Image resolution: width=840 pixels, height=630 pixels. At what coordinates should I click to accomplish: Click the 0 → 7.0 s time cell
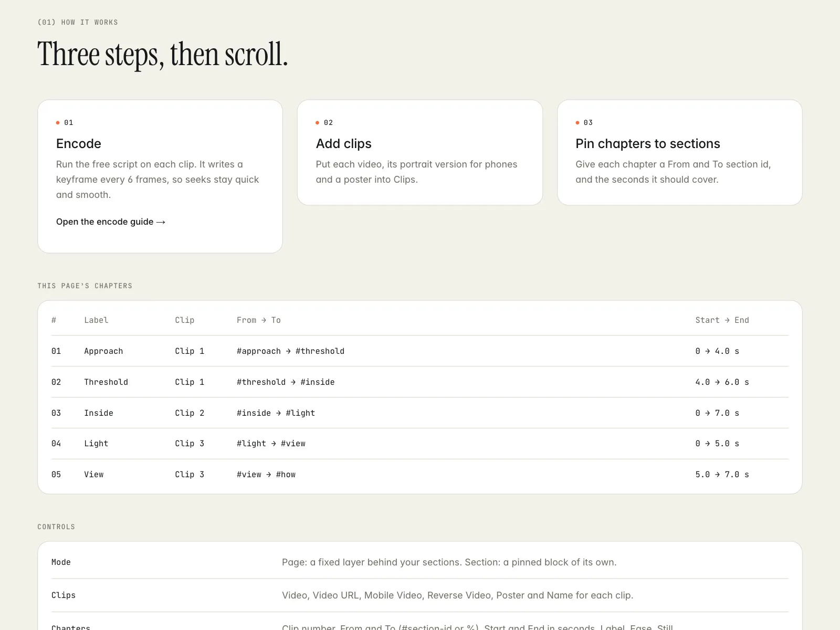point(717,413)
